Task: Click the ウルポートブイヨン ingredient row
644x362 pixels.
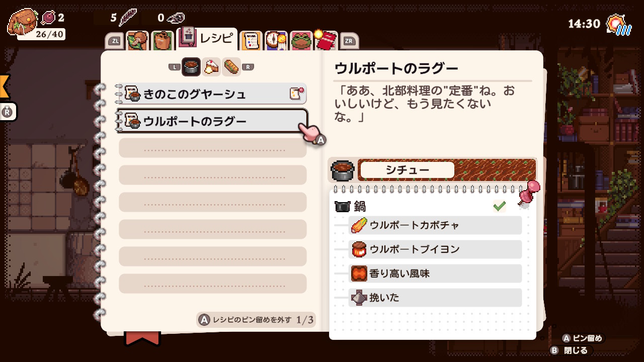Action: [435, 249]
